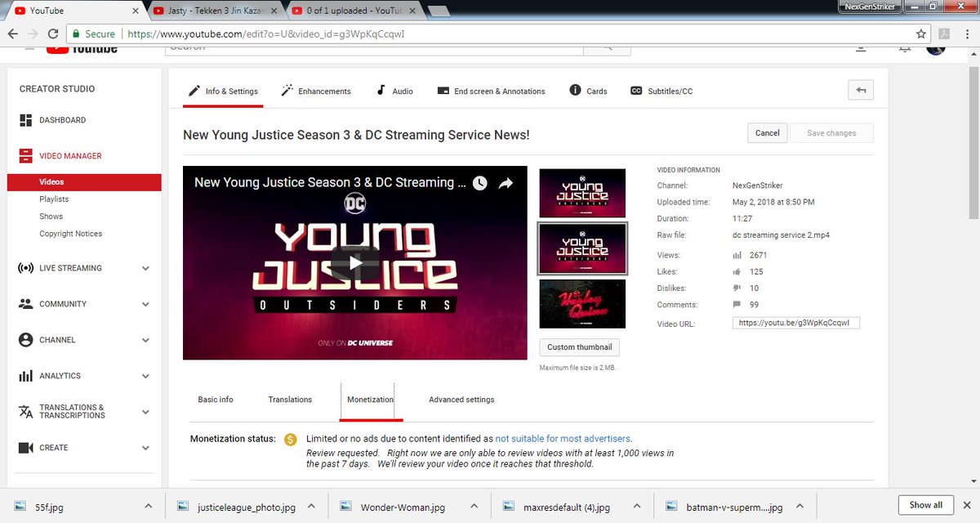Open the Cards tab
Viewport: 980px width, 523px height.
pyautogui.click(x=588, y=92)
